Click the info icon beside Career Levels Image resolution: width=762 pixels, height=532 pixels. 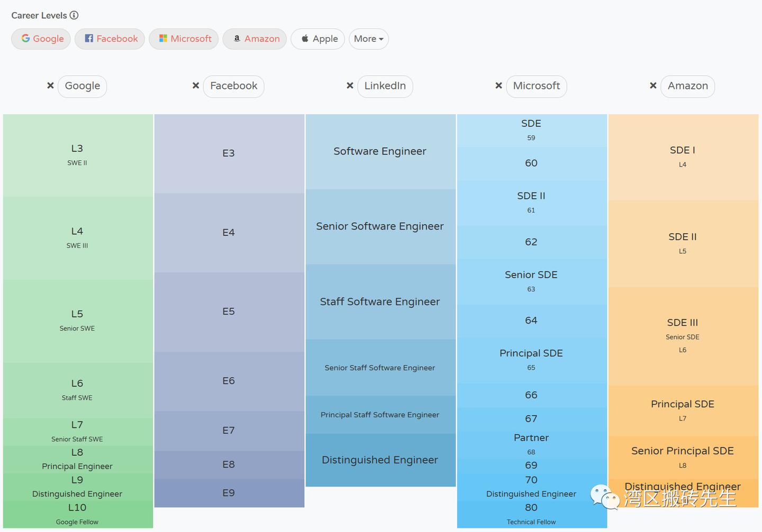pos(74,15)
